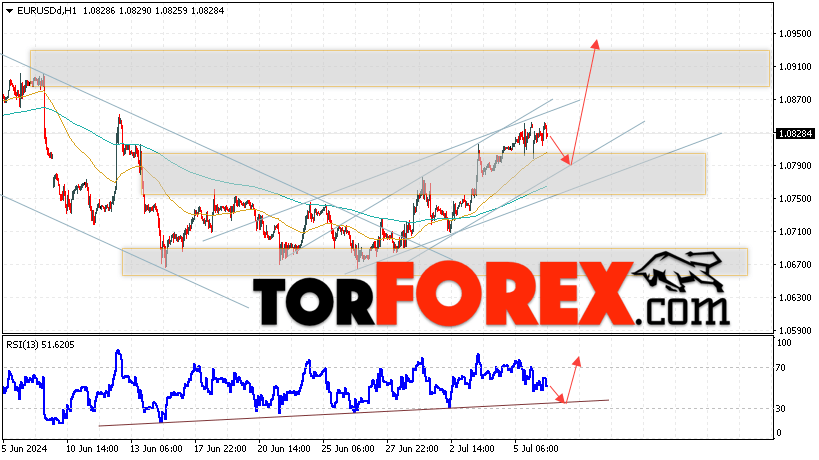The height and width of the screenshot is (460, 819).
Task: Click the 1.07100 price axis label
Action: (795, 231)
